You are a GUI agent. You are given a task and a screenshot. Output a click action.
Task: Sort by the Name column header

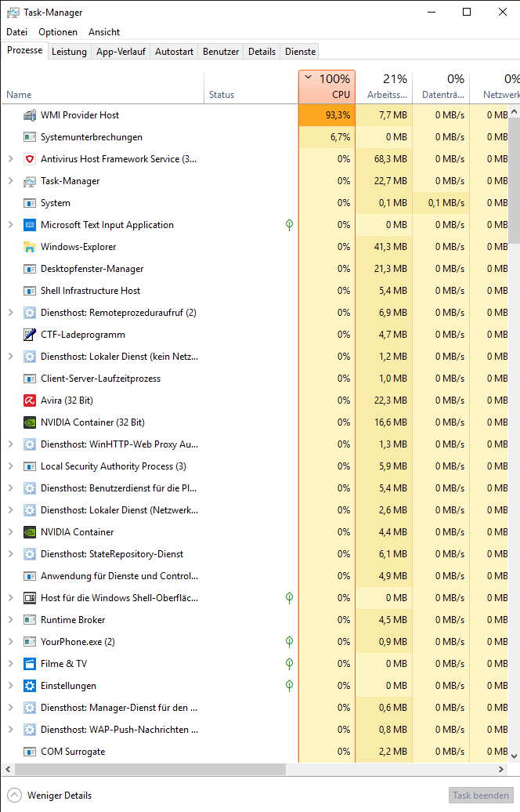103,87
